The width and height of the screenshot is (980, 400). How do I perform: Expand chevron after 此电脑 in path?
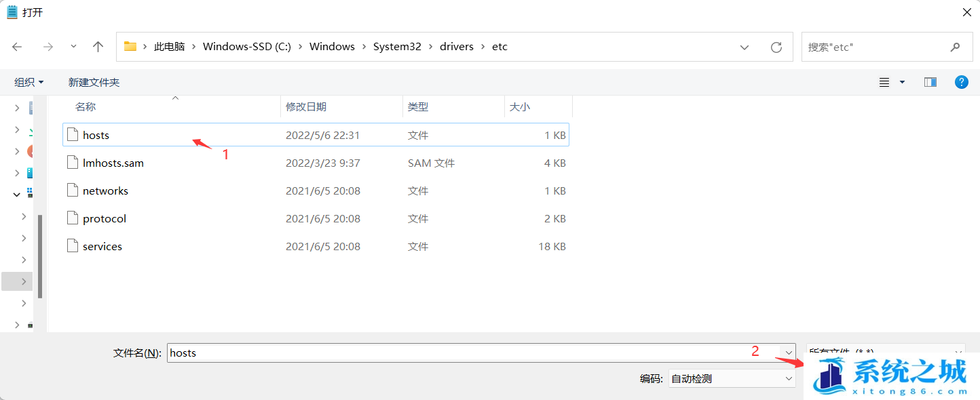point(194,47)
